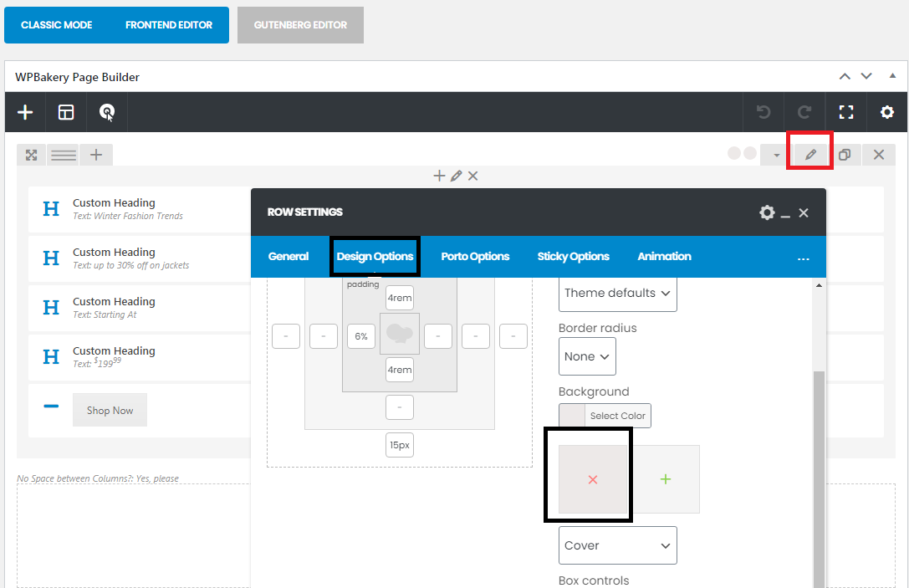Click the Redo arrow icon
909x588 pixels.
coord(804,112)
